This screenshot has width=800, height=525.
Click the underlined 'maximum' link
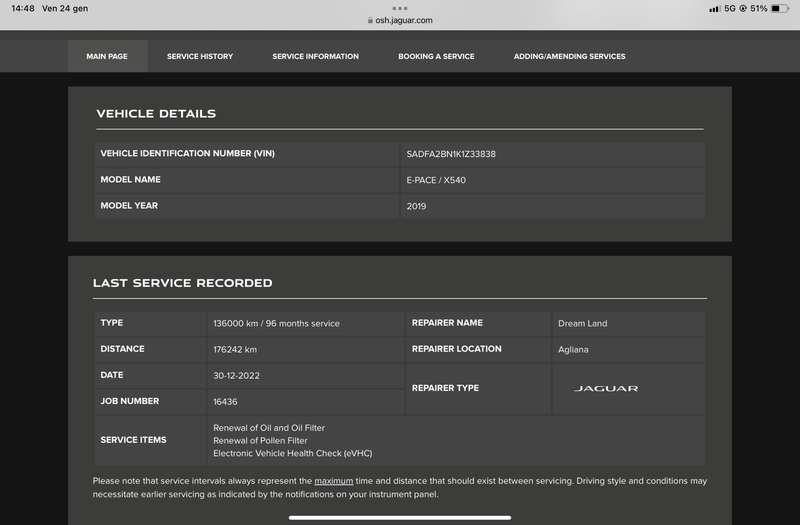(334, 481)
